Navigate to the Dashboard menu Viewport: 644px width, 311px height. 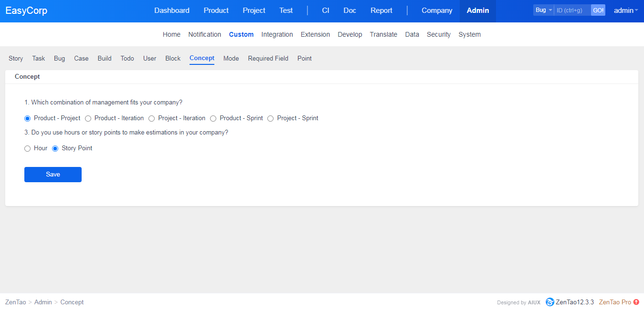[171, 10]
